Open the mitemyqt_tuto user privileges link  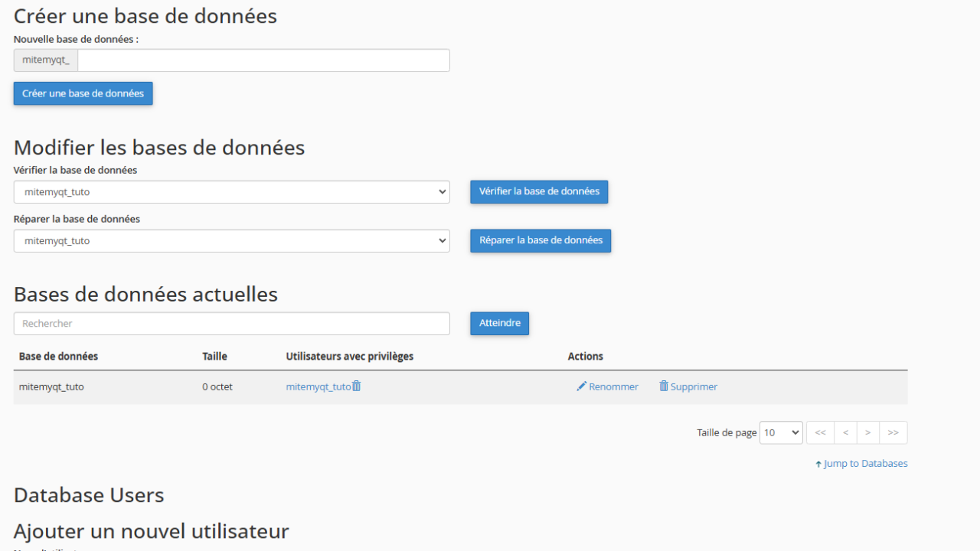[318, 386]
